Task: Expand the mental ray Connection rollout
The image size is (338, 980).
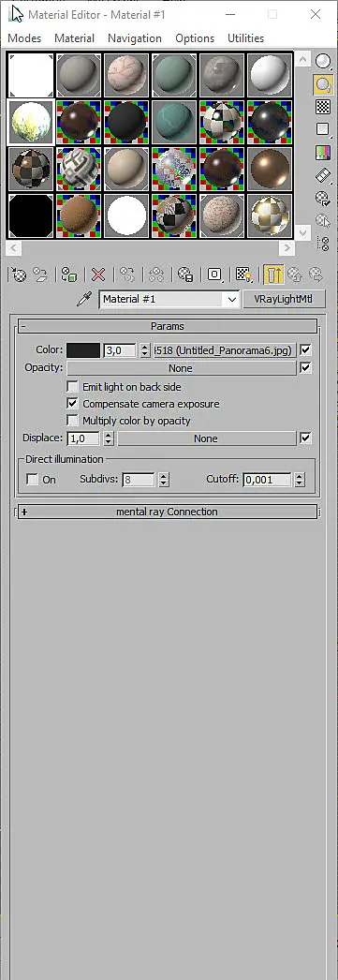Action: pos(168,512)
